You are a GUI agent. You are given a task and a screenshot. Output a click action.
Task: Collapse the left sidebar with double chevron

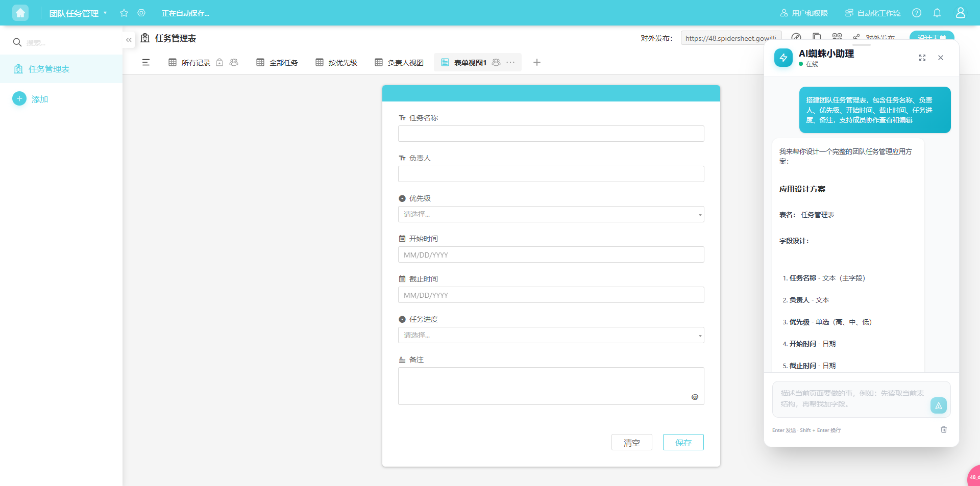coord(129,40)
